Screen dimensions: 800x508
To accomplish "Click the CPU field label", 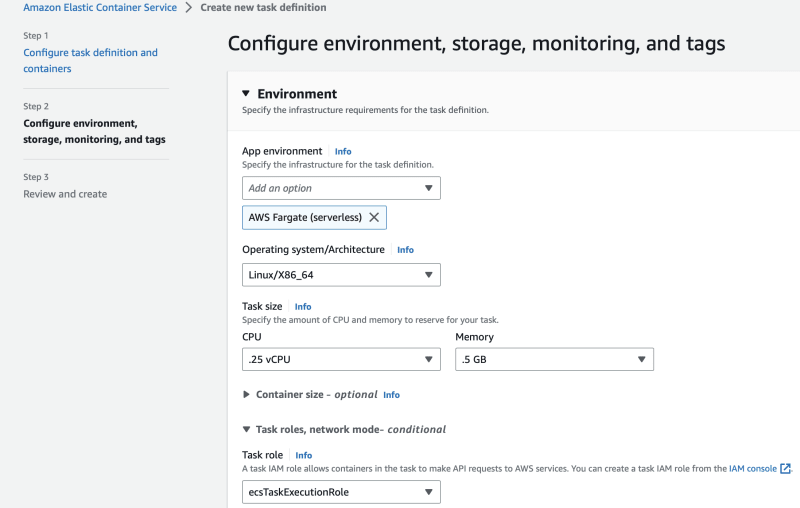I will coord(252,337).
